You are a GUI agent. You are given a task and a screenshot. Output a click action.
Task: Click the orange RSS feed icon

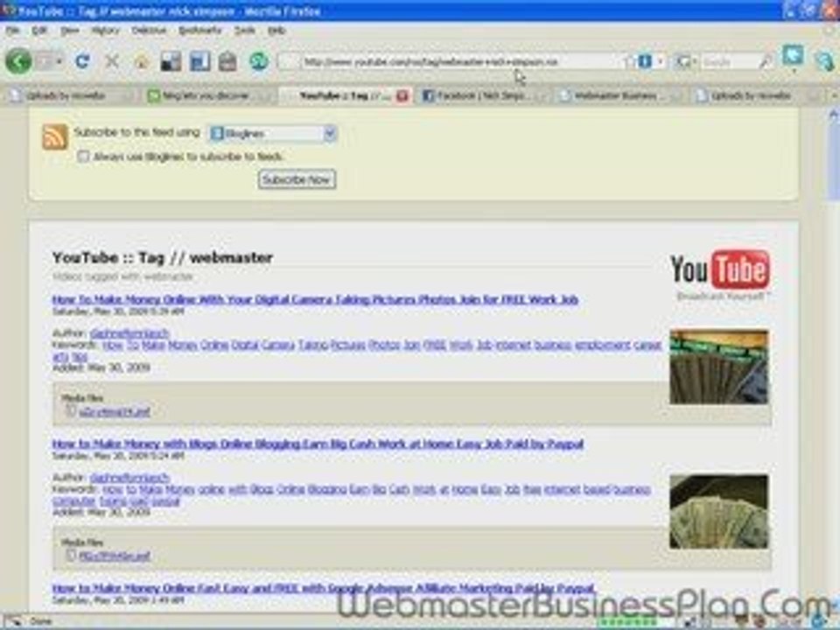[55, 137]
